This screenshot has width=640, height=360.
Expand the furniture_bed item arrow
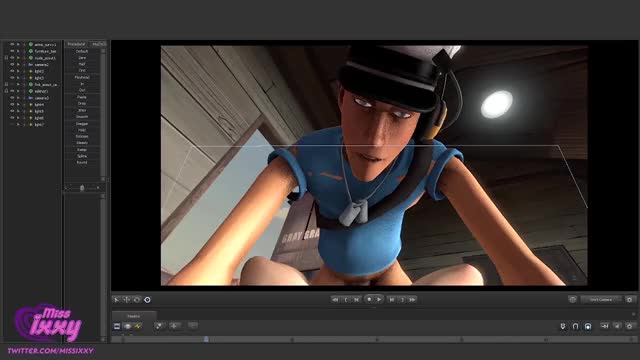click(x=18, y=51)
